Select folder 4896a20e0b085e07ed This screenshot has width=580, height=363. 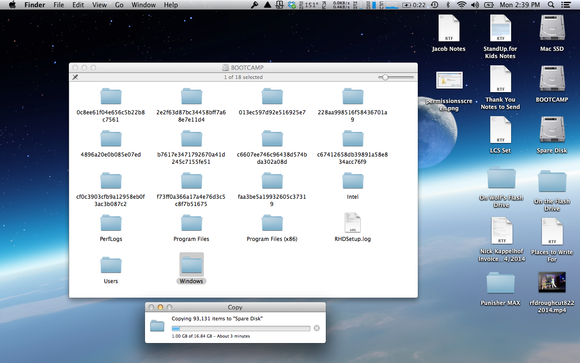click(111, 139)
